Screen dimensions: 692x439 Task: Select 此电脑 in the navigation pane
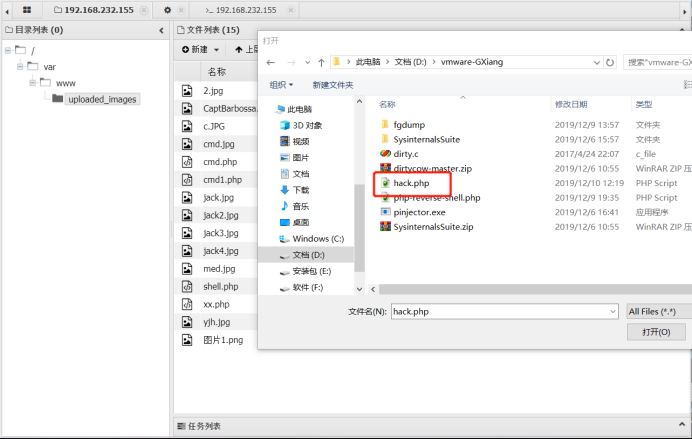tap(300, 109)
